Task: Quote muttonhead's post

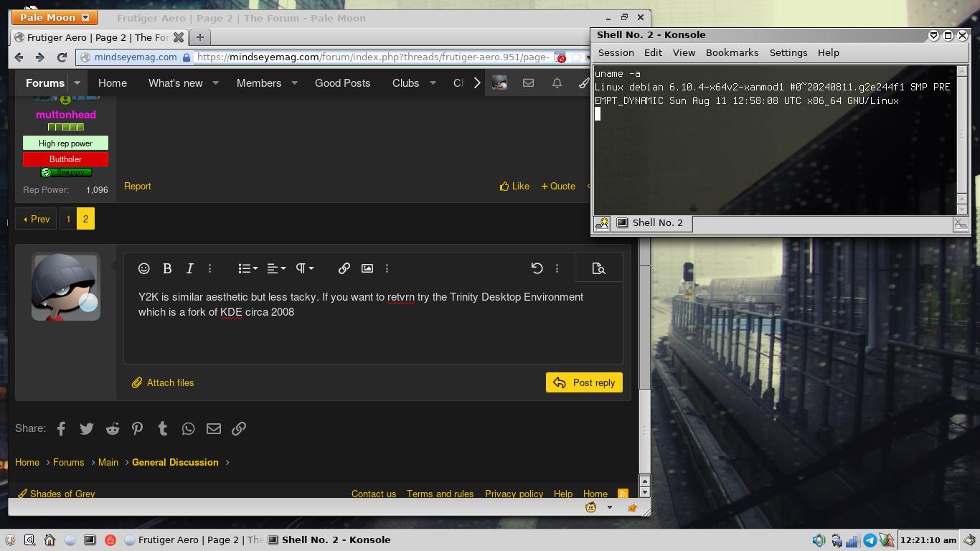Action: pyautogui.click(x=558, y=186)
